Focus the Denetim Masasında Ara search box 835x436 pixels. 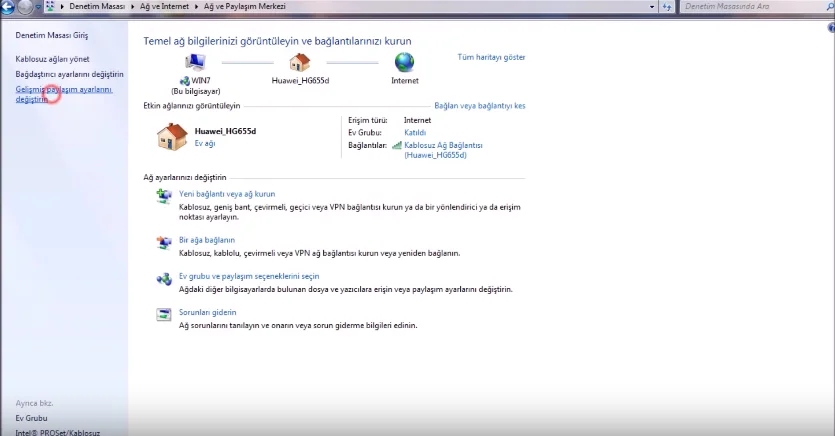[756, 6]
